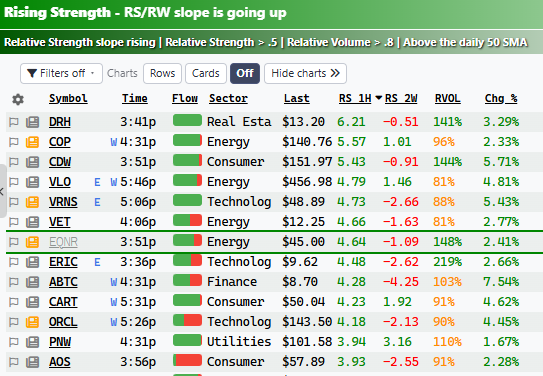Viewport: 543px width, 376px height.
Task: Open news icon for ERIC
Action: (x=33, y=262)
